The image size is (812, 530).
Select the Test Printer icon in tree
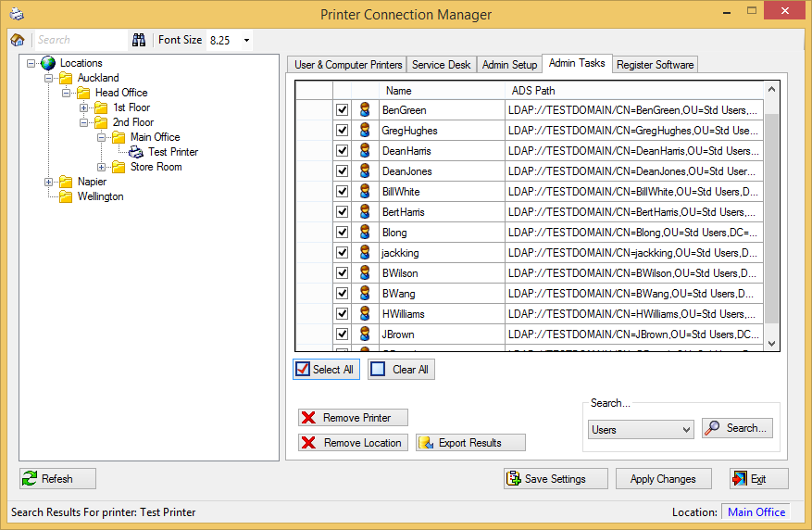coord(136,152)
